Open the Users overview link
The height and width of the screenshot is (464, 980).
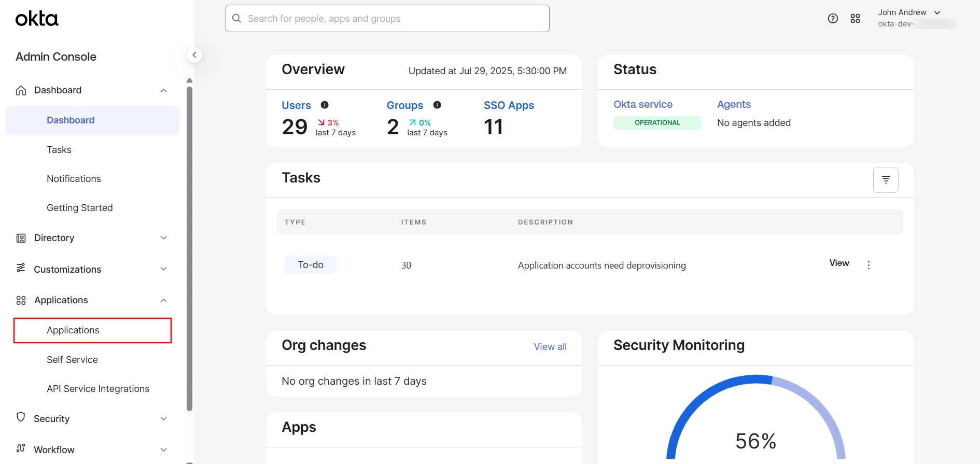296,105
